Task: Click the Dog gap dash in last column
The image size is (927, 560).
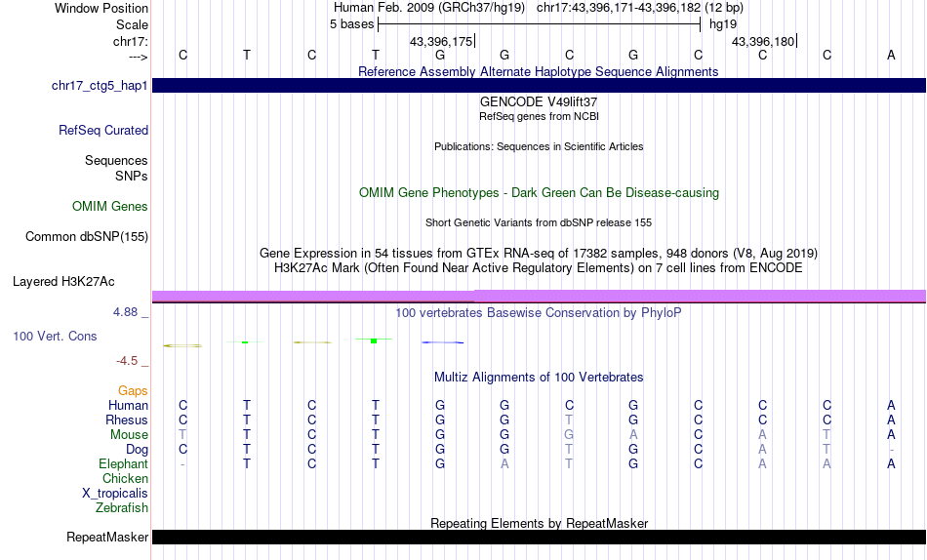Action: pos(891,450)
